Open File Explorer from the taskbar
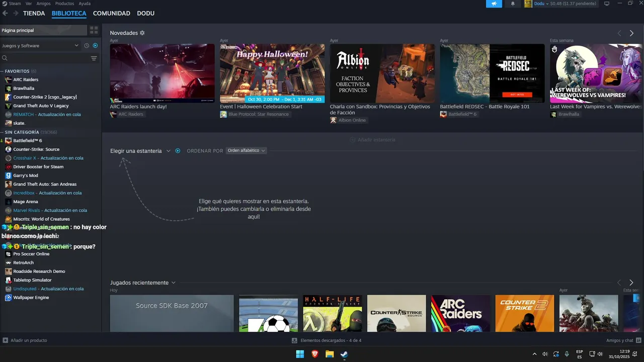 (x=330, y=354)
